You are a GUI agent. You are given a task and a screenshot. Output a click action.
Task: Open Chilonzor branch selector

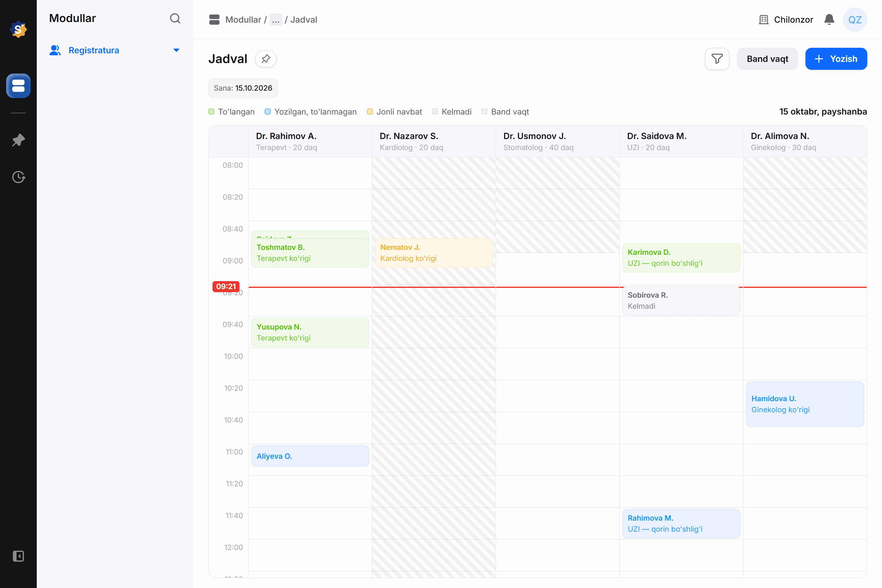coord(786,20)
